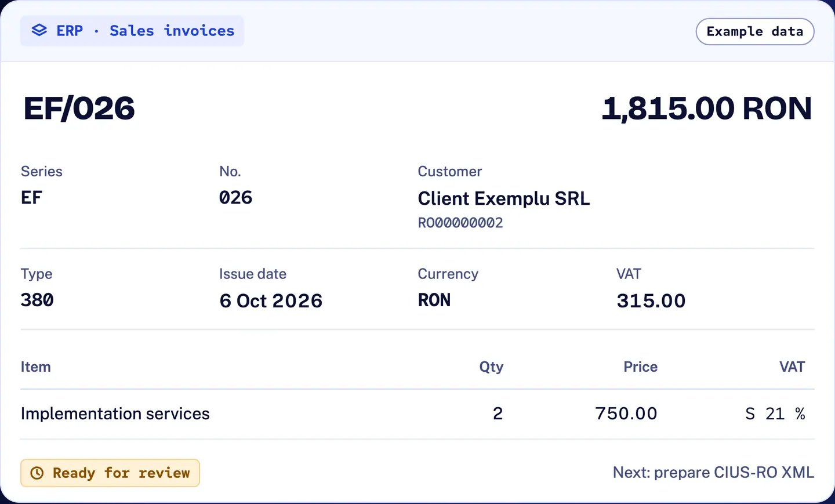Click the tax ID "RO00000002"

(460, 223)
